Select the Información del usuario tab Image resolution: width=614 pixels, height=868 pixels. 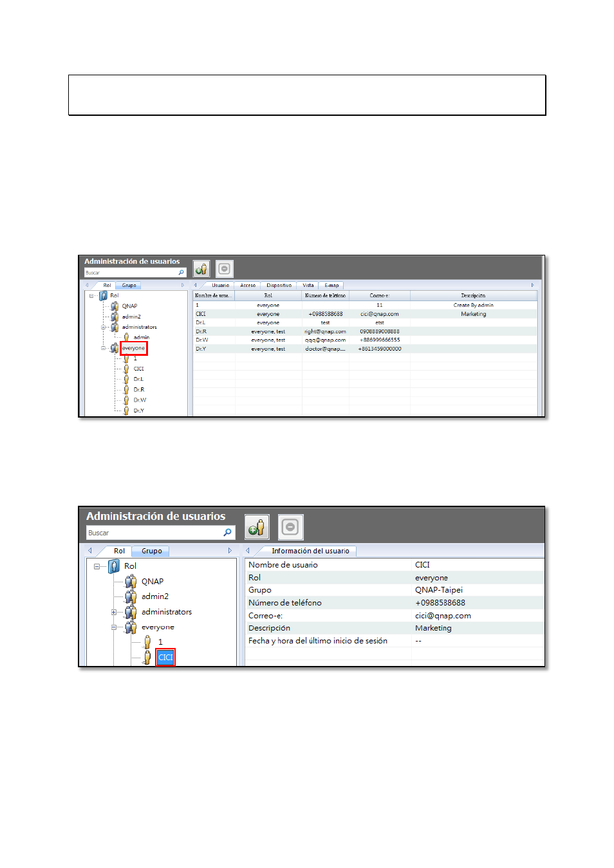point(310,551)
